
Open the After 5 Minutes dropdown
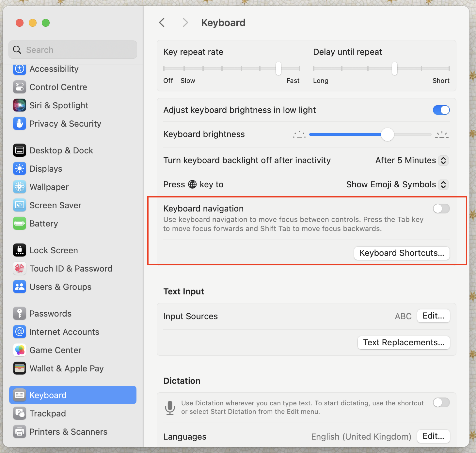[412, 160]
